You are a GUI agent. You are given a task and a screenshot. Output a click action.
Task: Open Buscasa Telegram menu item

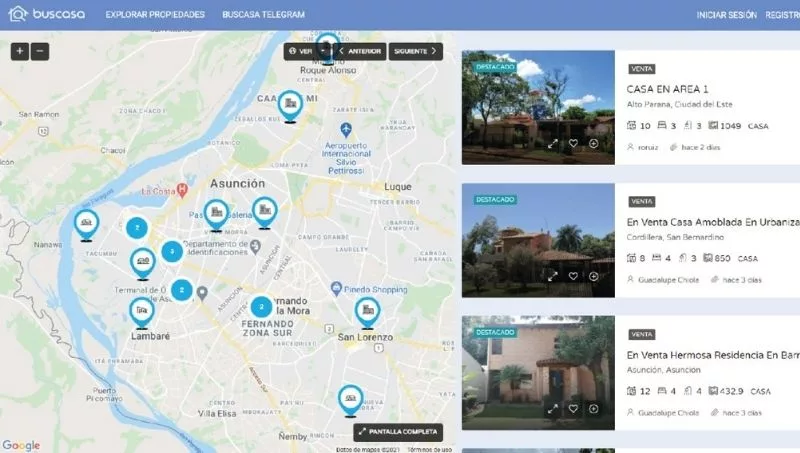coord(263,15)
